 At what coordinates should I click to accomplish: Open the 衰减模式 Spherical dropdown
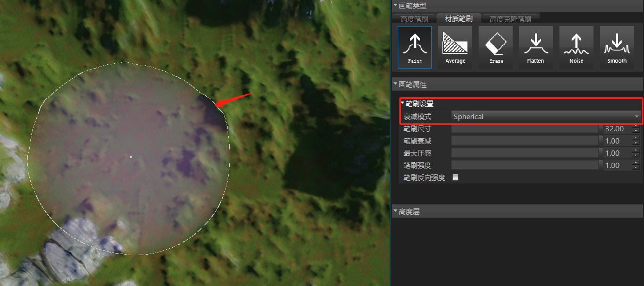click(x=546, y=116)
